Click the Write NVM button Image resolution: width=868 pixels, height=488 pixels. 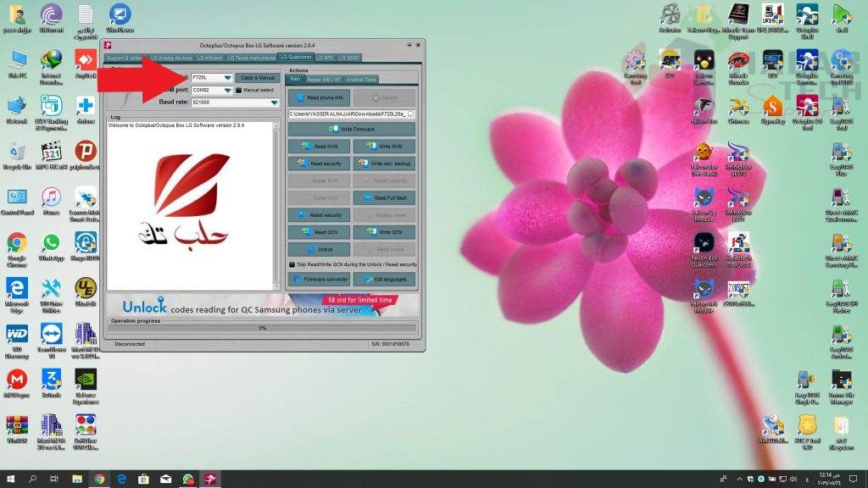tap(384, 147)
